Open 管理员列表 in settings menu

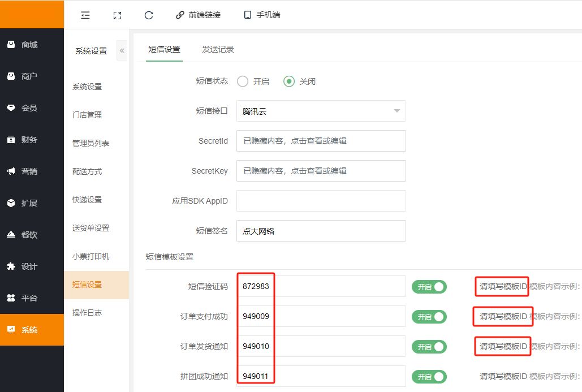coord(90,143)
